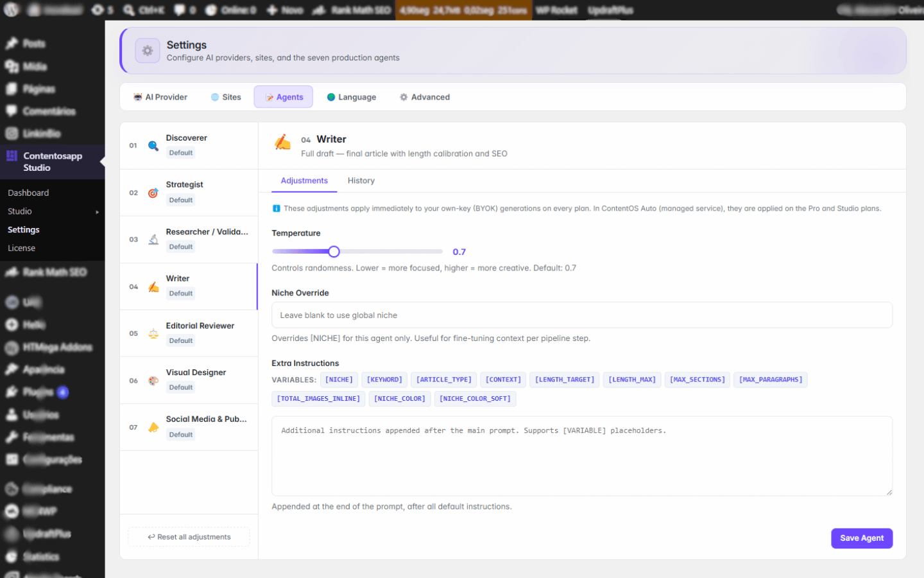Click the comments bubble in admin bar
Screen dimensions: 924x578
point(180,10)
